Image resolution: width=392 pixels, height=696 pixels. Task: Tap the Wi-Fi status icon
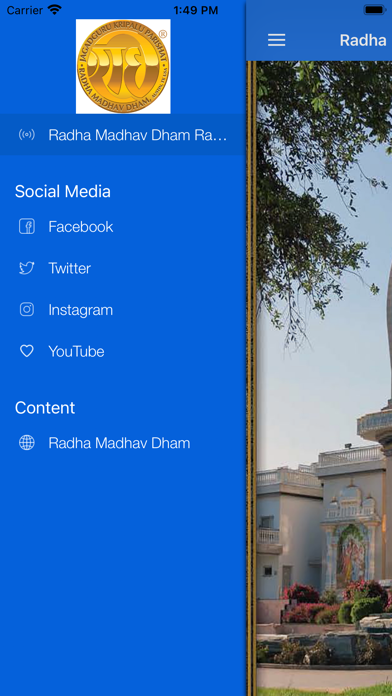click(55, 10)
